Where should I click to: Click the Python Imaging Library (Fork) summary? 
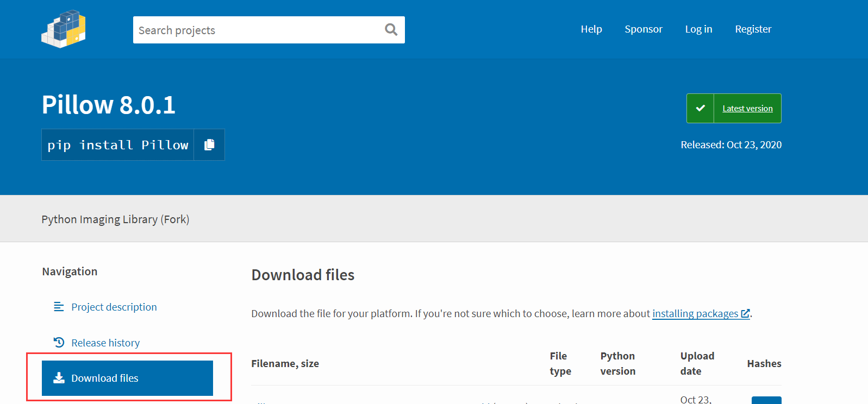[115, 219]
